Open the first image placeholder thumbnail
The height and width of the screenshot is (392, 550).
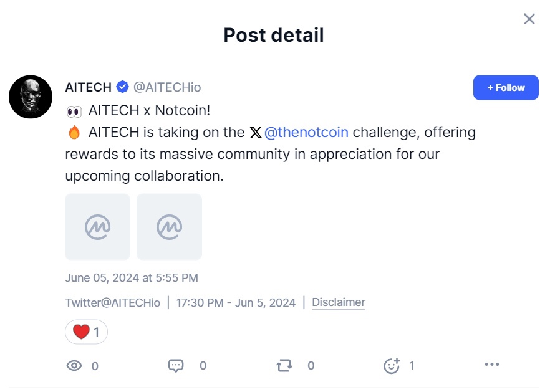[97, 227]
